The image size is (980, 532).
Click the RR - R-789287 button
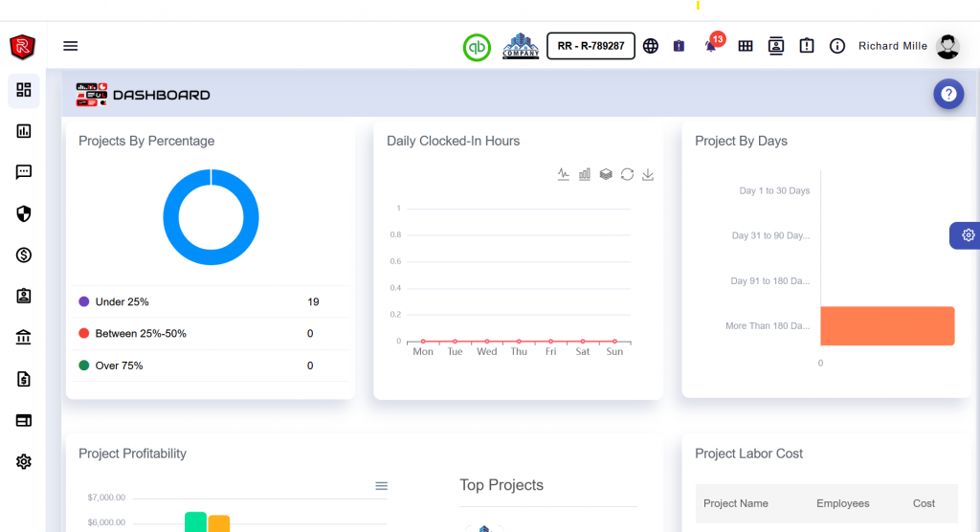tap(590, 46)
